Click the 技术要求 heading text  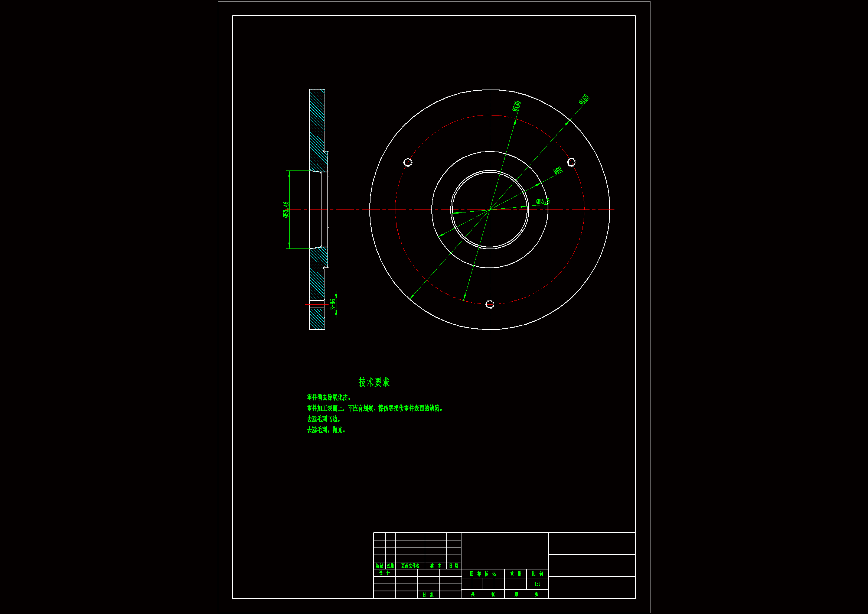(x=374, y=382)
